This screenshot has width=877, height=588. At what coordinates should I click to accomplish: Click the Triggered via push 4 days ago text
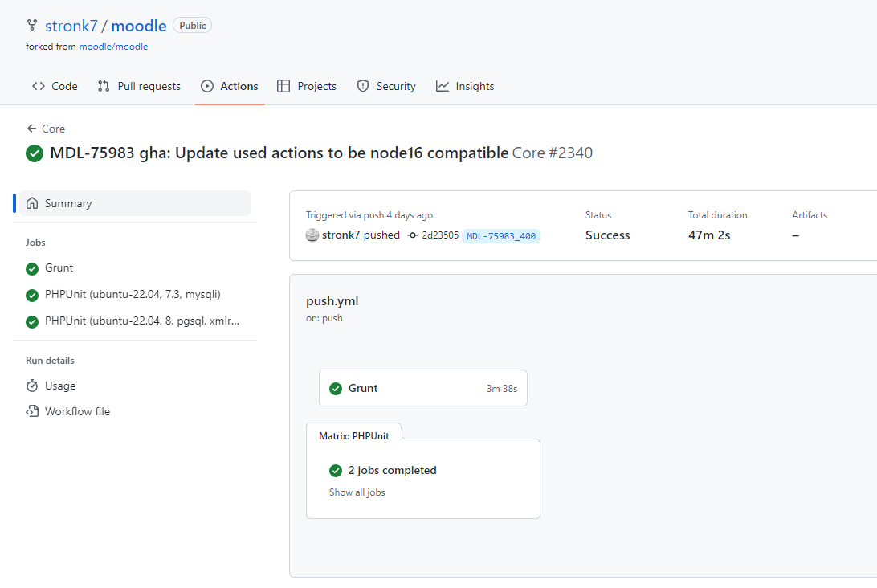369,215
